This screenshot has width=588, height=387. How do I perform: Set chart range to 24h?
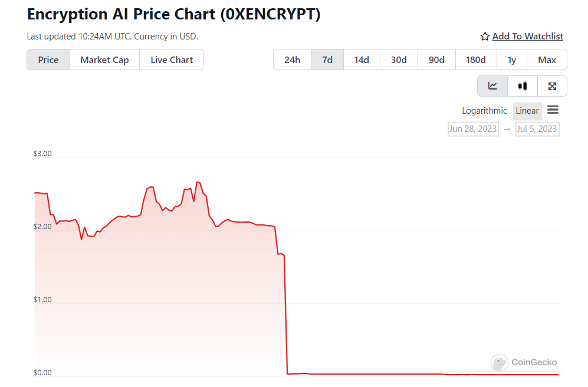click(292, 60)
